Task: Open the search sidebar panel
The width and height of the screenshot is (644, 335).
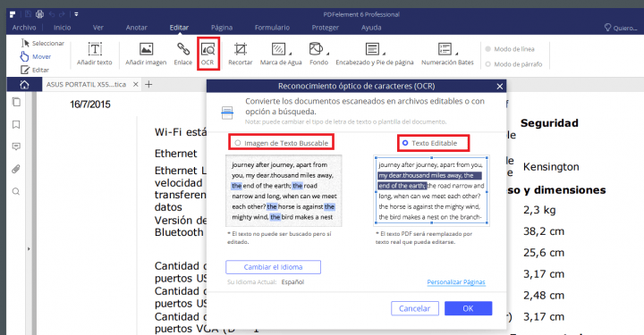Action: tap(16, 191)
